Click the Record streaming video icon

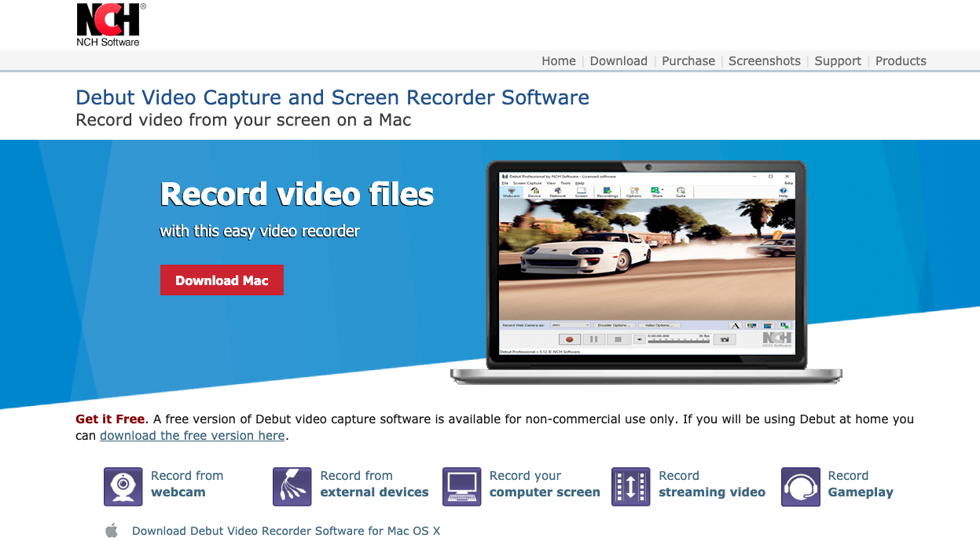tap(631, 486)
